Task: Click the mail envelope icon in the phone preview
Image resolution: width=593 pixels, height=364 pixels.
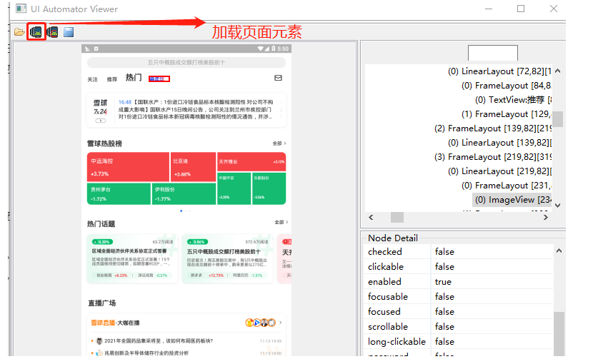Action: click(x=278, y=78)
